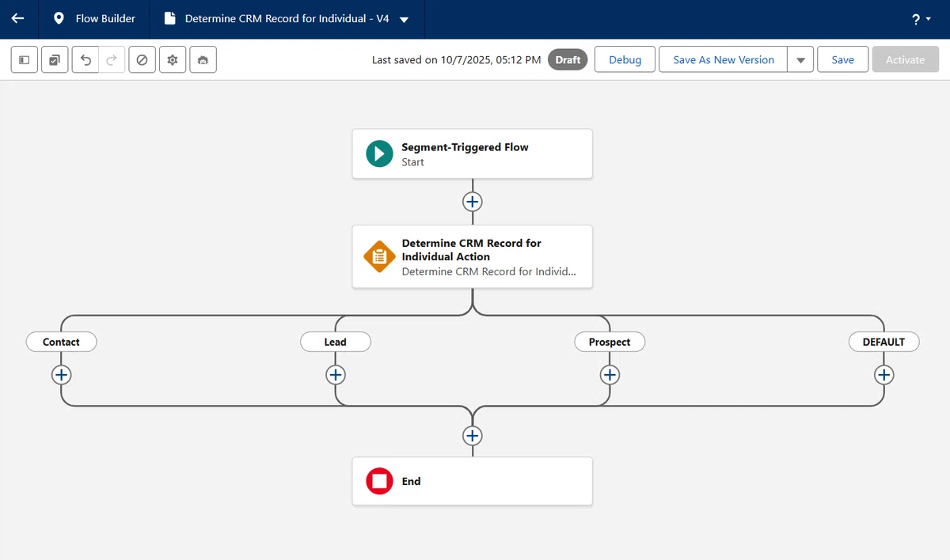Select the Segment-Triggered Flow Start node
This screenshot has height=560, width=950.
[472, 153]
